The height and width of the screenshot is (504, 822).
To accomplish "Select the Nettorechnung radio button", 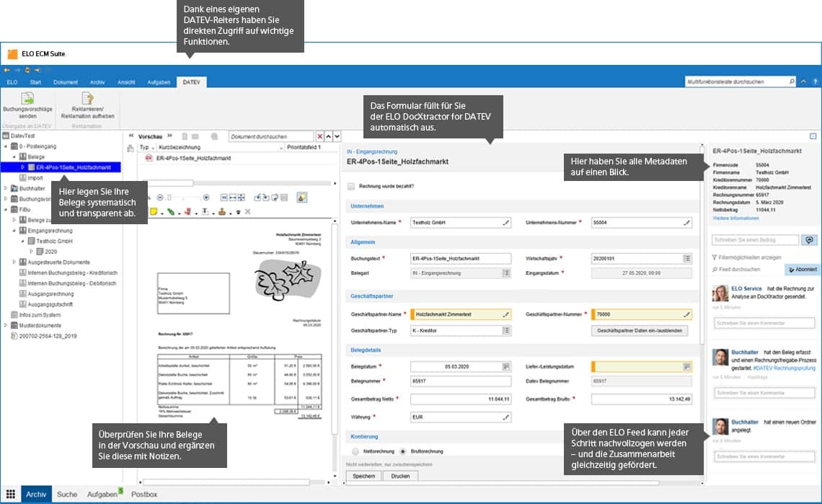I will click(x=355, y=451).
